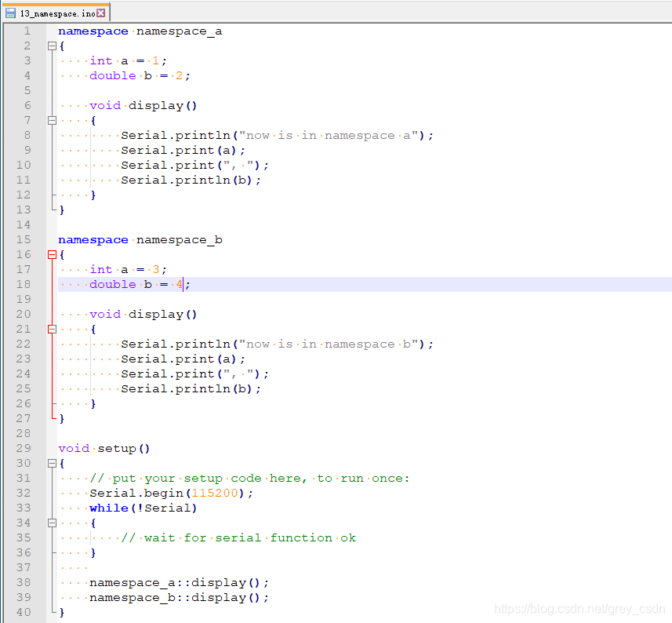Click the 'namespace_b::display();' call

click(x=179, y=598)
